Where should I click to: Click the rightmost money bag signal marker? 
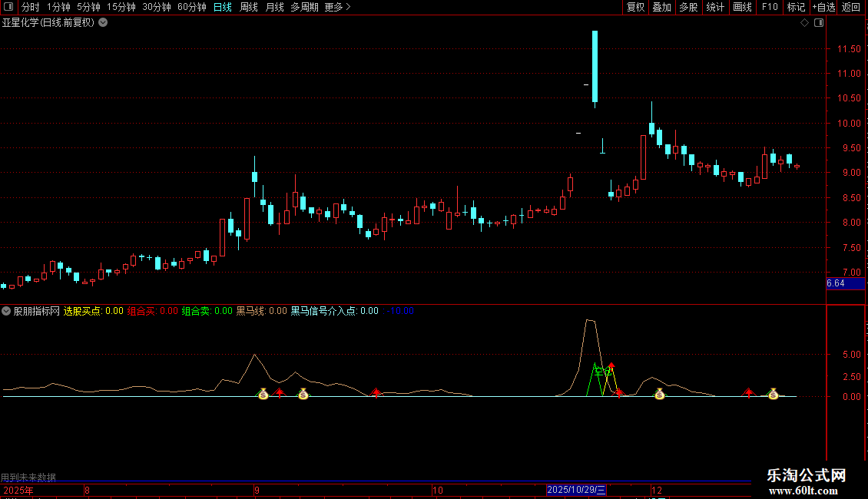(x=774, y=394)
